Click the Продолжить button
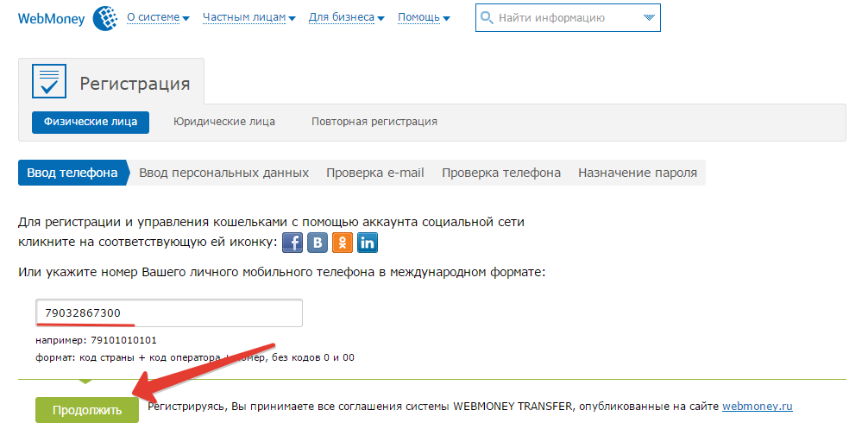Image resolution: width=868 pixels, height=448 pixels. pos(87,410)
